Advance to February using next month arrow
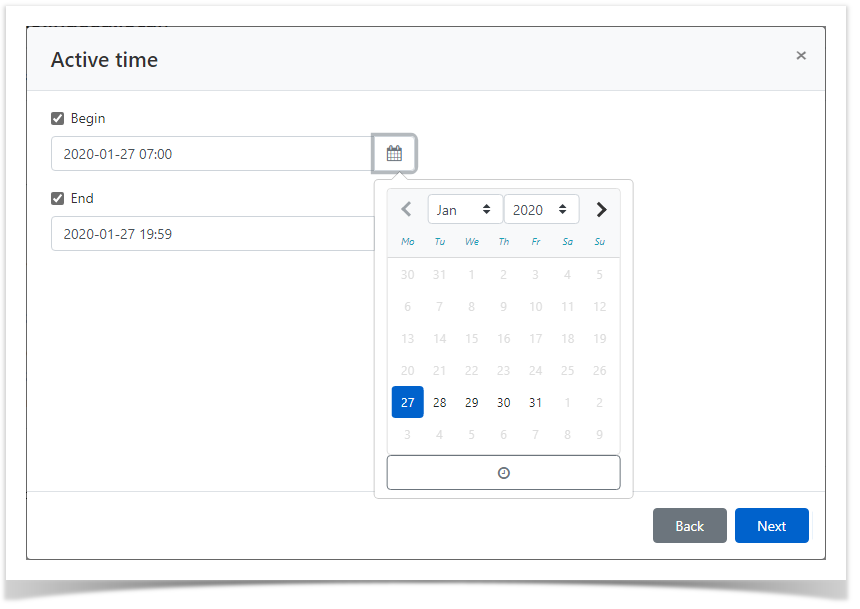Screen dimensions: 860x609 [601, 209]
